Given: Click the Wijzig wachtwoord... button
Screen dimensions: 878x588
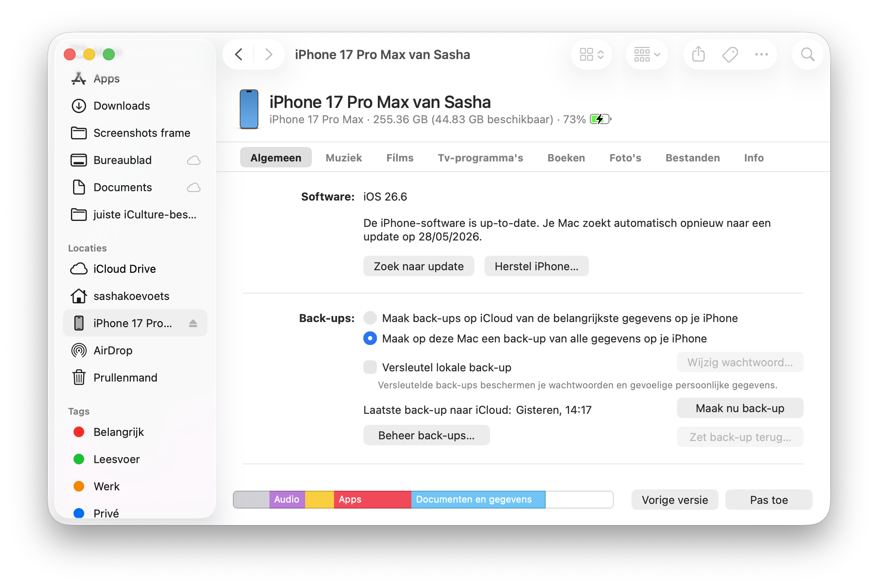Looking at the screenshot, I should coord(740,362).
